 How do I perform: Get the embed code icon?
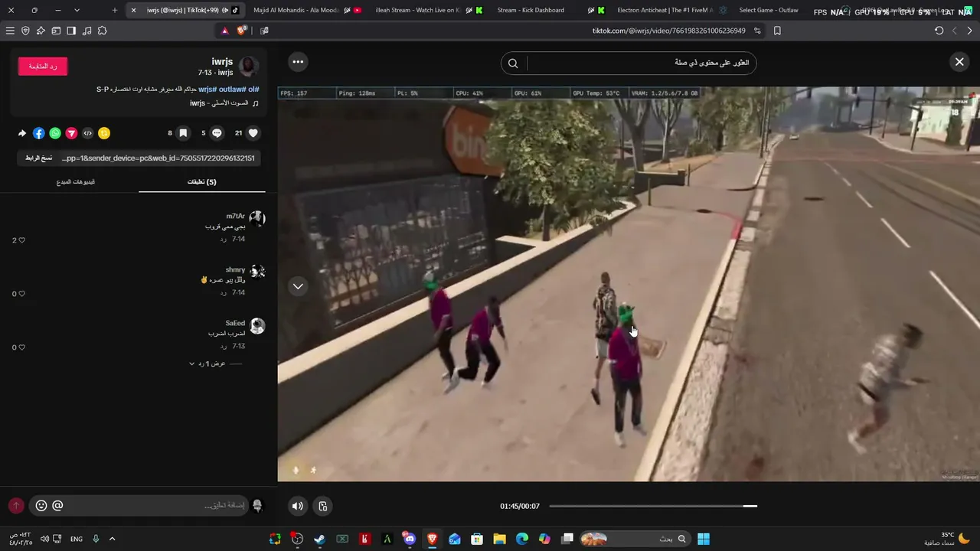pyautogui.click(x=87, y=133)
